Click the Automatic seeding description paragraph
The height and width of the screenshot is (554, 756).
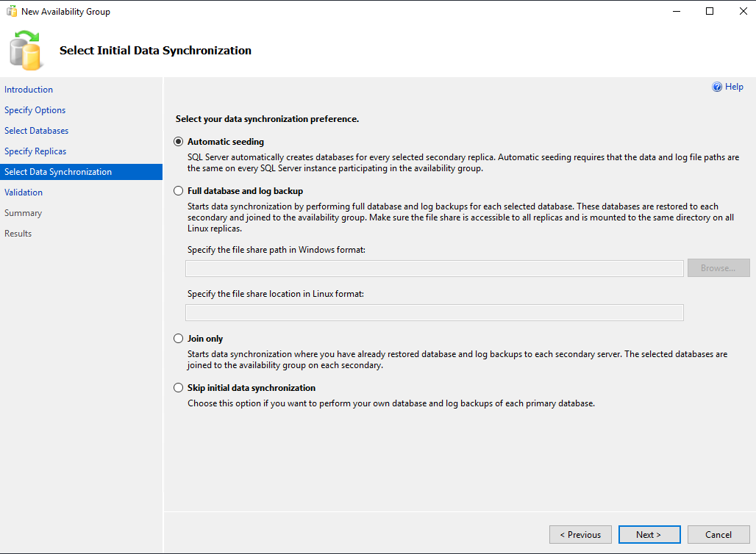pos(463,163)
